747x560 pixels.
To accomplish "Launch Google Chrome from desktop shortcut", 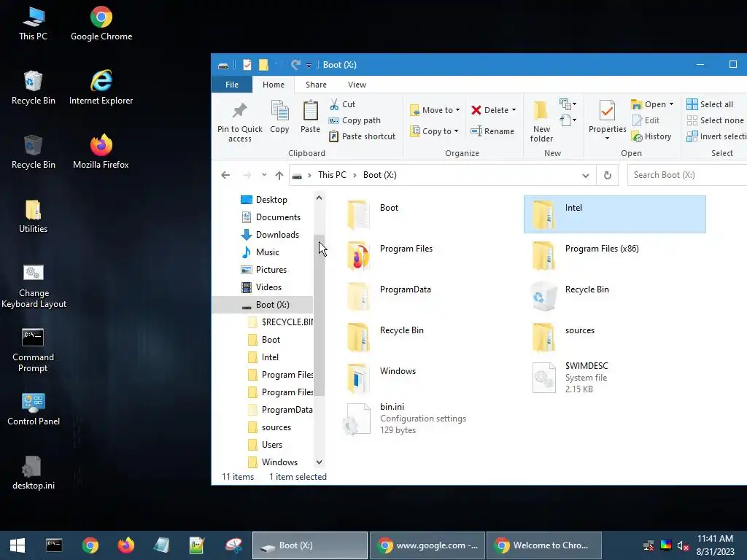I will point(101,24).
